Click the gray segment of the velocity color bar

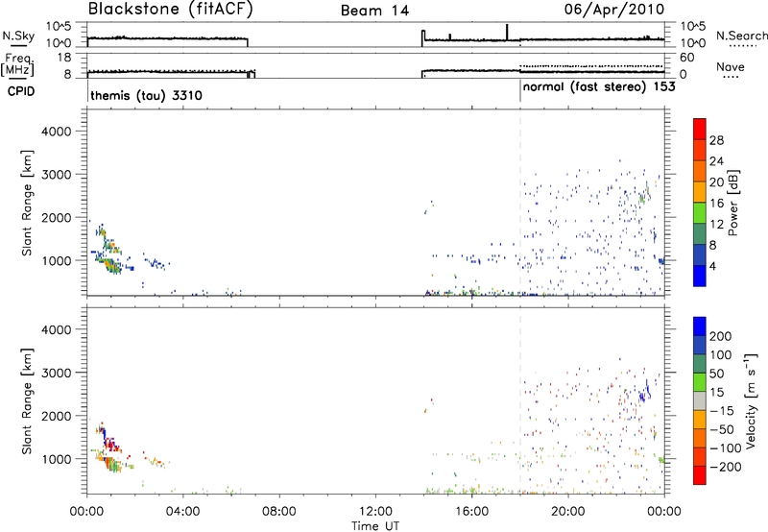click(700, 401)
